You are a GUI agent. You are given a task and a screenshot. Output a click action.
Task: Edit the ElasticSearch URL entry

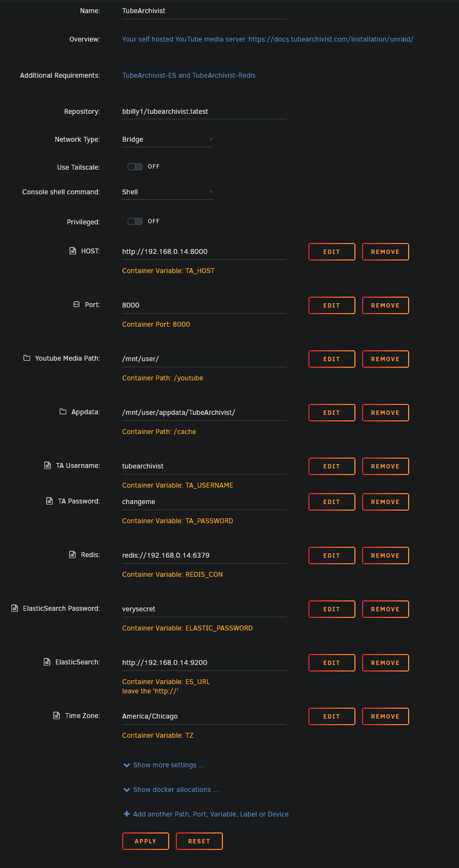point(331,662)
